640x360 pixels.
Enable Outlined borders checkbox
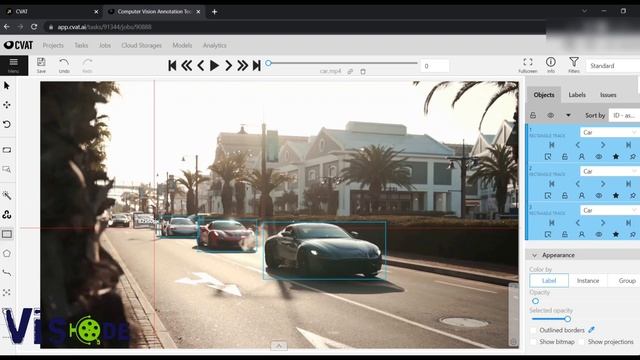[x=533, y=330]
